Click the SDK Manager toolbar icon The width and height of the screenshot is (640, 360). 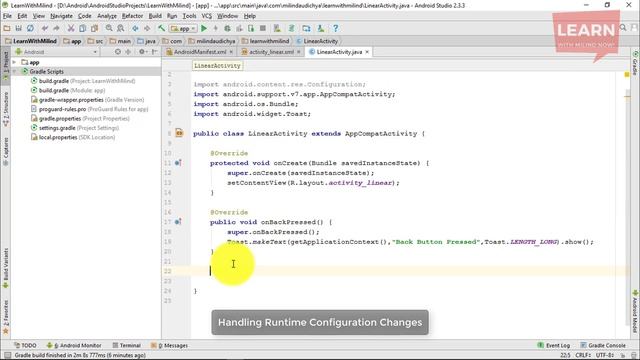click(321, 28)
